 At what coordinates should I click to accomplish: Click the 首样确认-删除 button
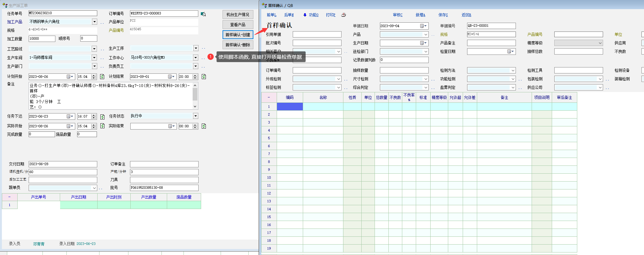238,45
